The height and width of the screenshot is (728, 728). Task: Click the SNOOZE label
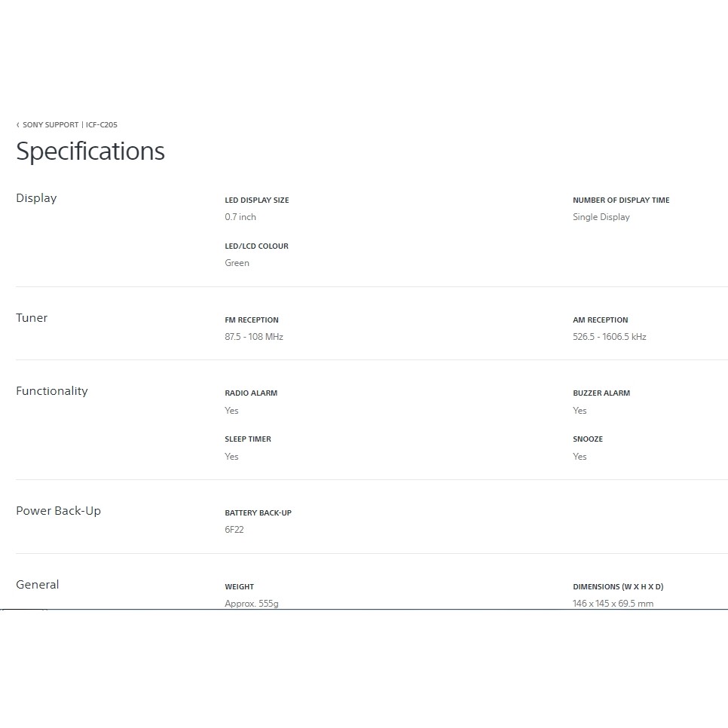588,439
